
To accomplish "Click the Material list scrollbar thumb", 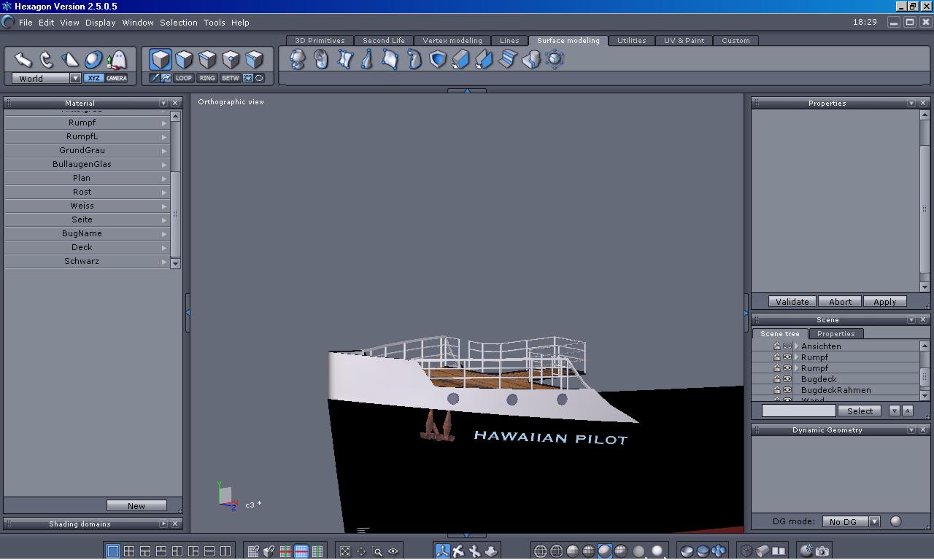I will click(x=175, y=214).
